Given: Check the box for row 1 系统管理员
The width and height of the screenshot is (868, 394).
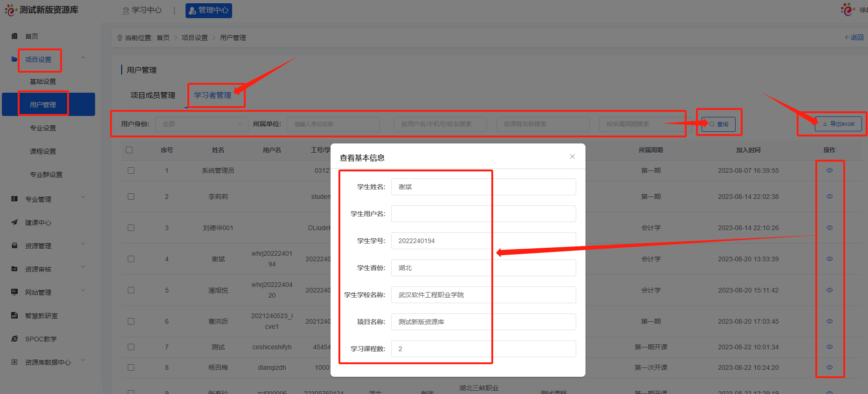Looking at the screenshot, I should click(131, 170).
